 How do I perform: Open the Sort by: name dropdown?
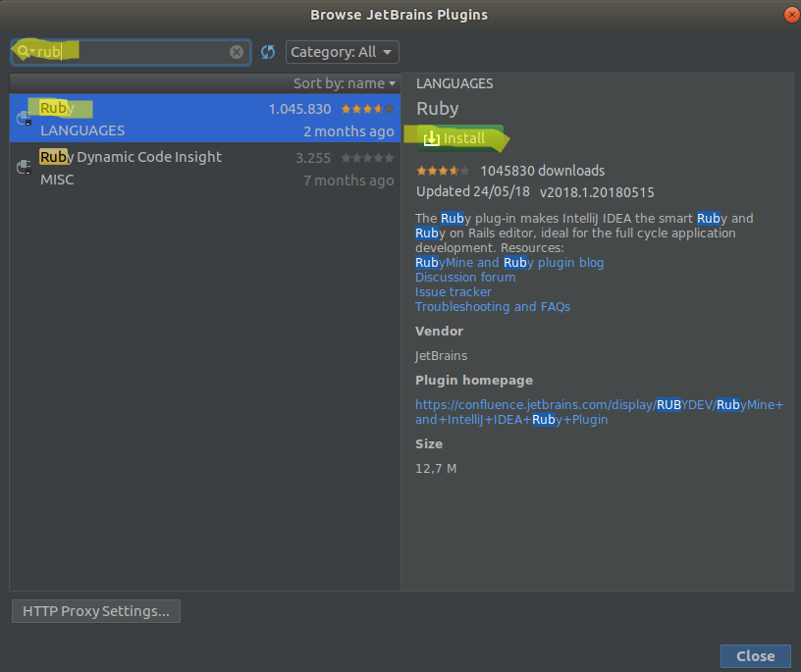tap(345, 83)
